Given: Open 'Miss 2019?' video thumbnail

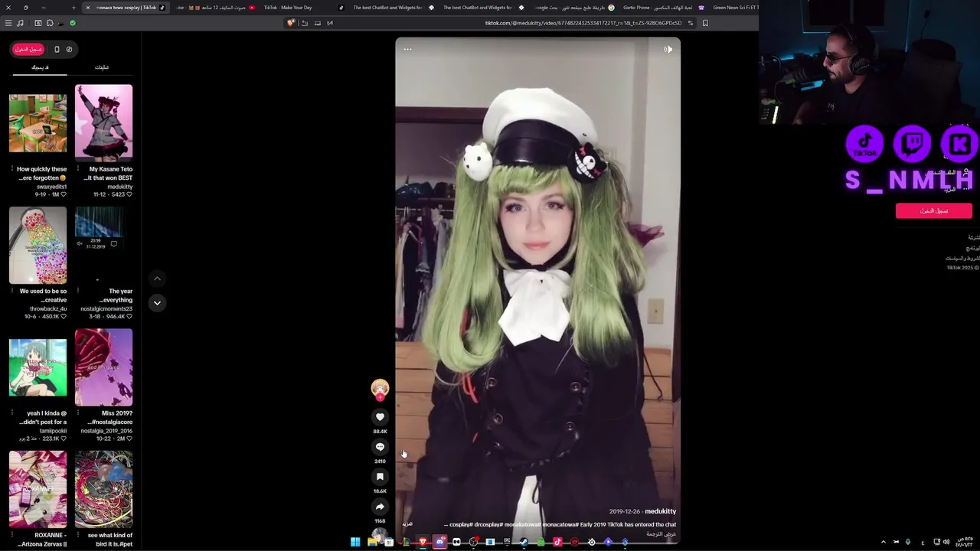Looking at the screenshot, I should click(103, 367).
